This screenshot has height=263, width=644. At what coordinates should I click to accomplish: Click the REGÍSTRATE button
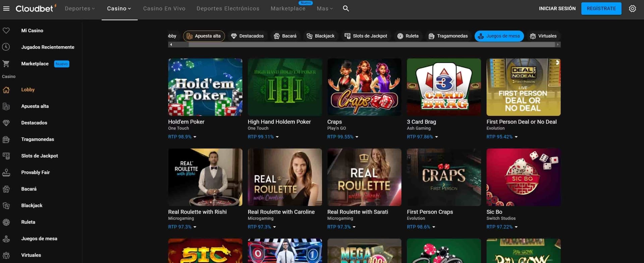click(601, 8)
